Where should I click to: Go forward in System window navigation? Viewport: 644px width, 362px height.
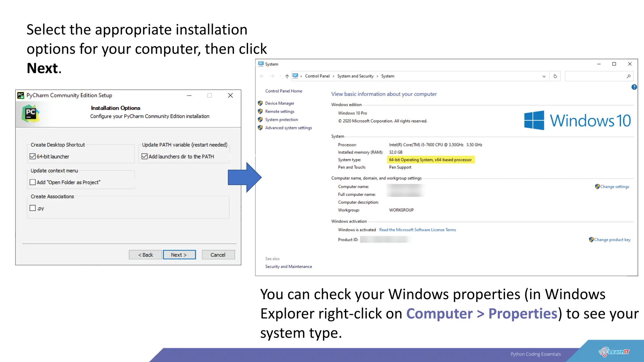click(x=272, y=76)
